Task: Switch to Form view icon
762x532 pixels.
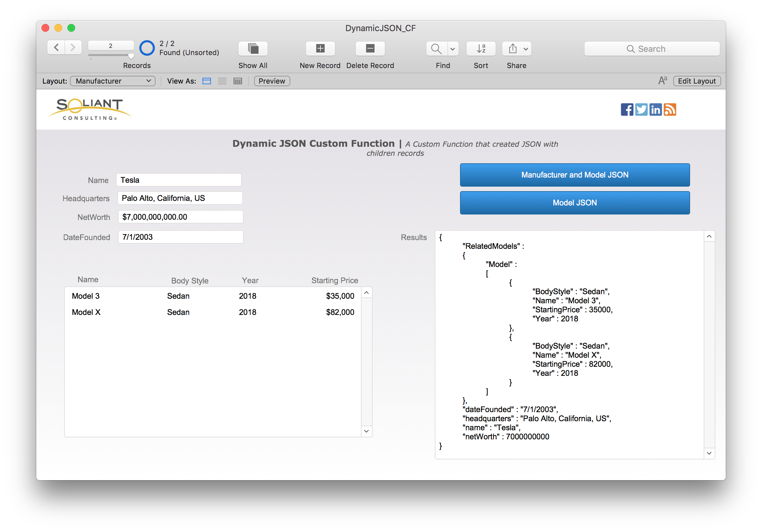Action: [x=206, y=81]
